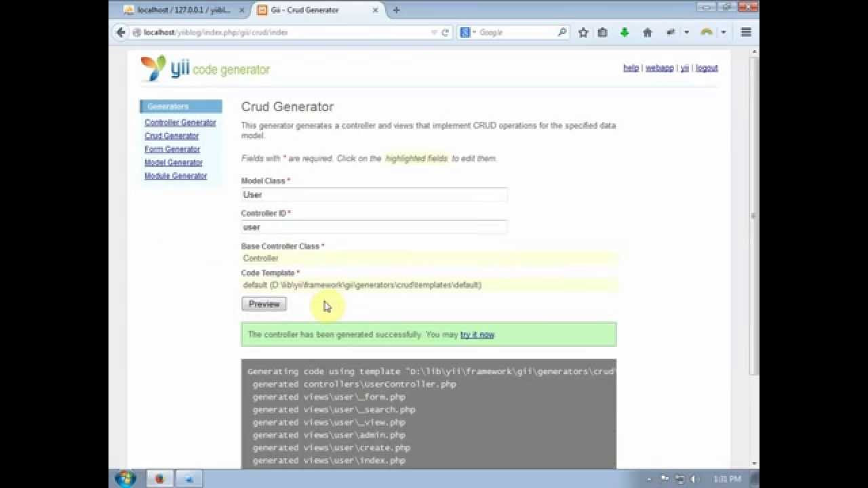868x488 pixels.
Task: Open Model Generator in the sidebar
Action: click(x=174, y=163)
